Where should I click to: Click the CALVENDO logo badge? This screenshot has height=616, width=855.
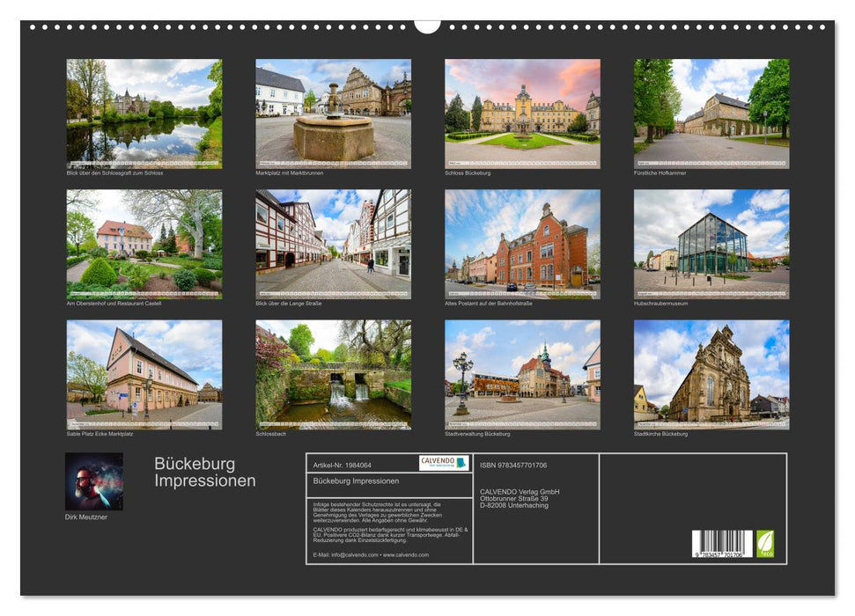pos(444,464)
